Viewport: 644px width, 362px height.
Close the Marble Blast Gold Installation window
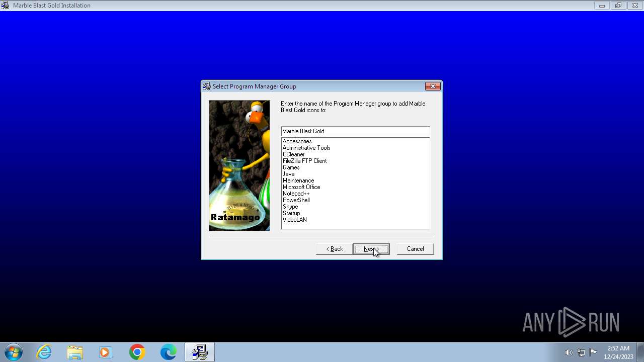coord(635,6)
